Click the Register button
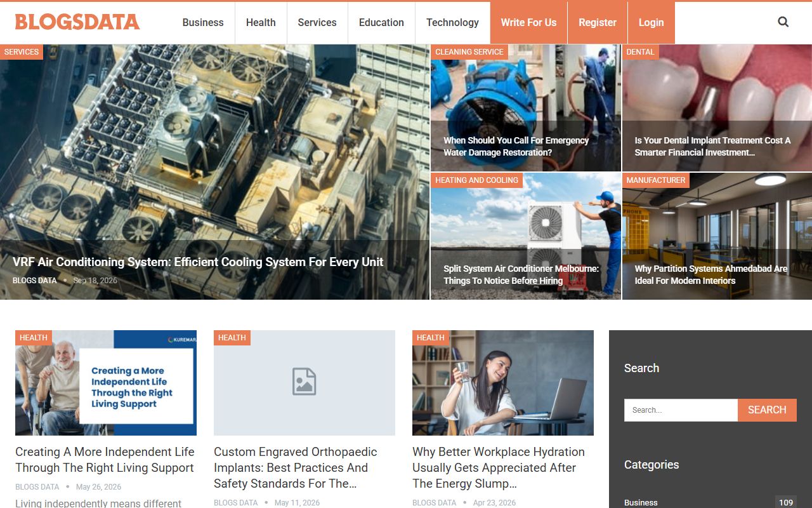 598,22
